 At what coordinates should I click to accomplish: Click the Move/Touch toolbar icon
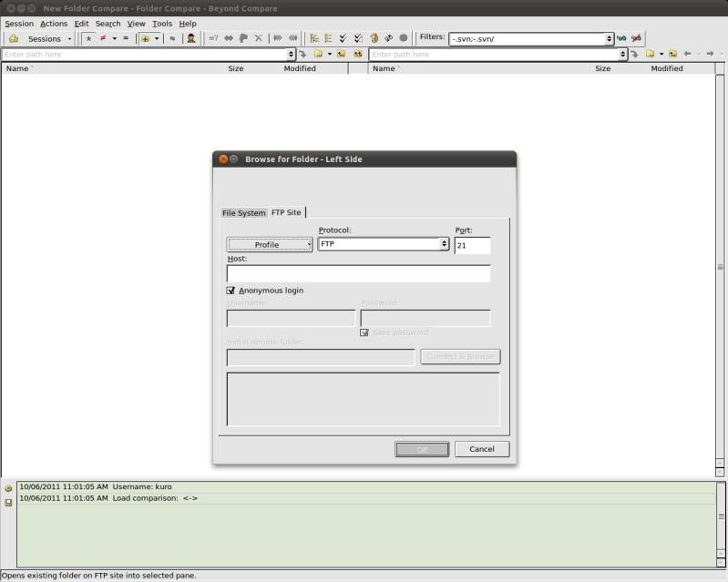[x=243, y=38]
